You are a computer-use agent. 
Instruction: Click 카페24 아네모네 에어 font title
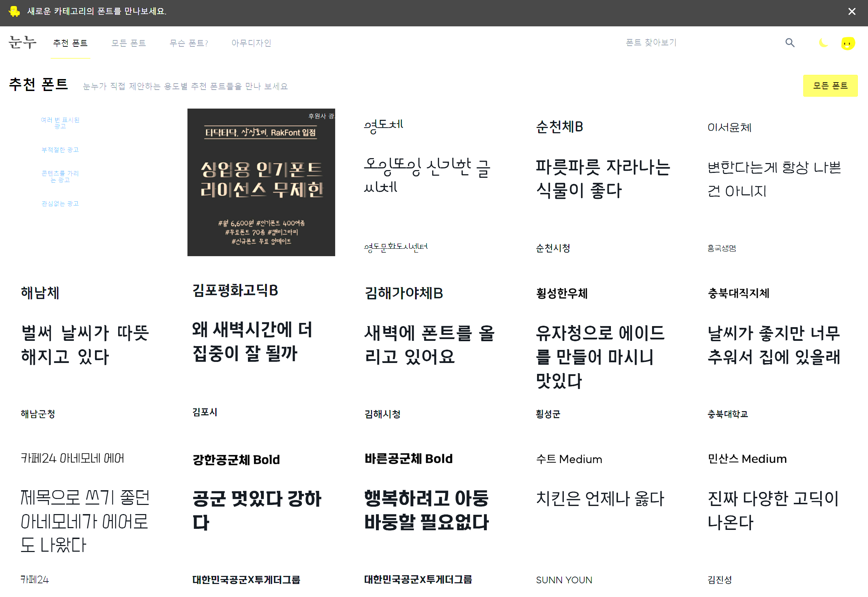72,458
